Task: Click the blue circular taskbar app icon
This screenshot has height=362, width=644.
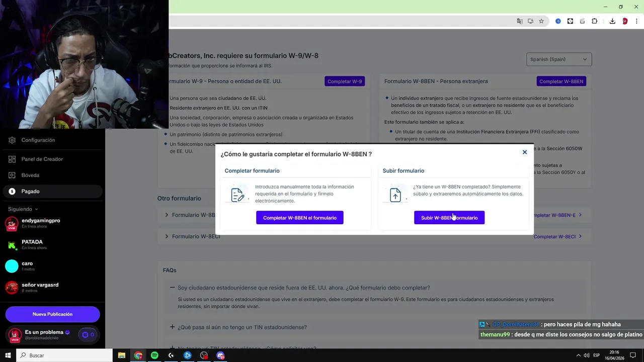Action: point(188,355)
